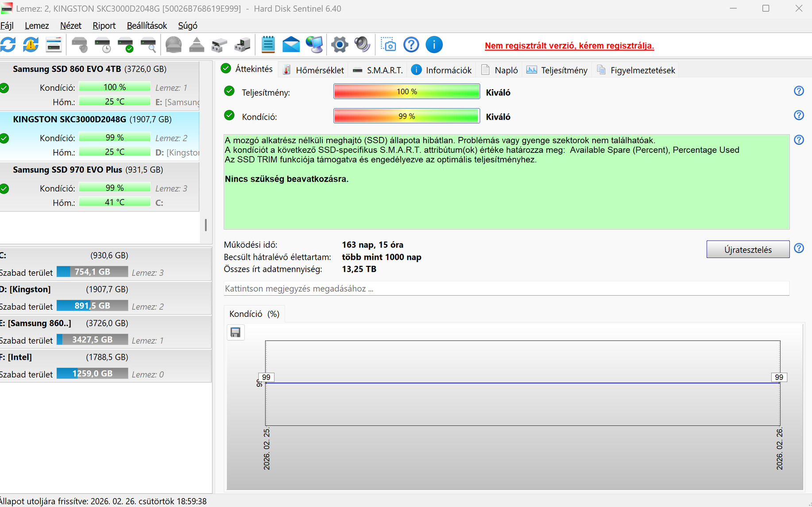Viewport: 812px width, 507px height.
Task: Click the disk window toolbar icon
Action: [x=54, y=45]
